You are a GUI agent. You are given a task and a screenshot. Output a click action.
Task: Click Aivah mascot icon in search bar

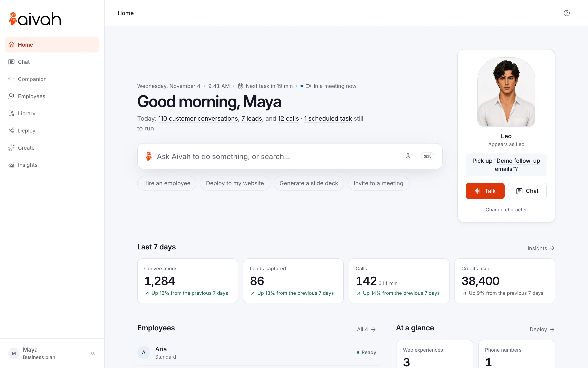pyautogui.click(x=149, y=156)
